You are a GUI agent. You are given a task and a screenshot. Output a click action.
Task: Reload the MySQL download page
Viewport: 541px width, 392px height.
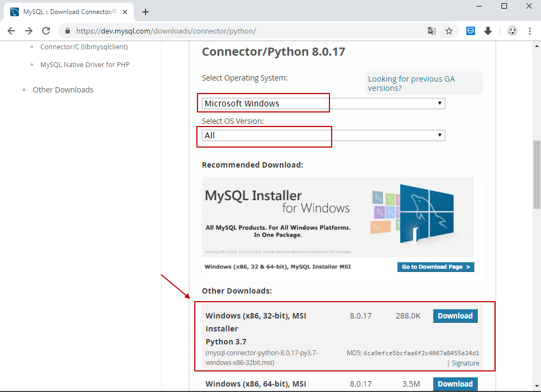(46, 31)
